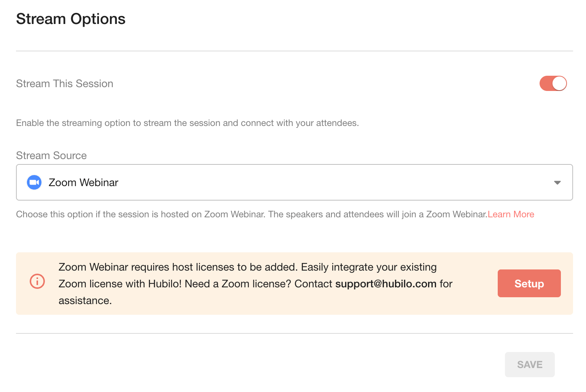
Task: Start Zoom license Setup
Action: click(529, 284)
